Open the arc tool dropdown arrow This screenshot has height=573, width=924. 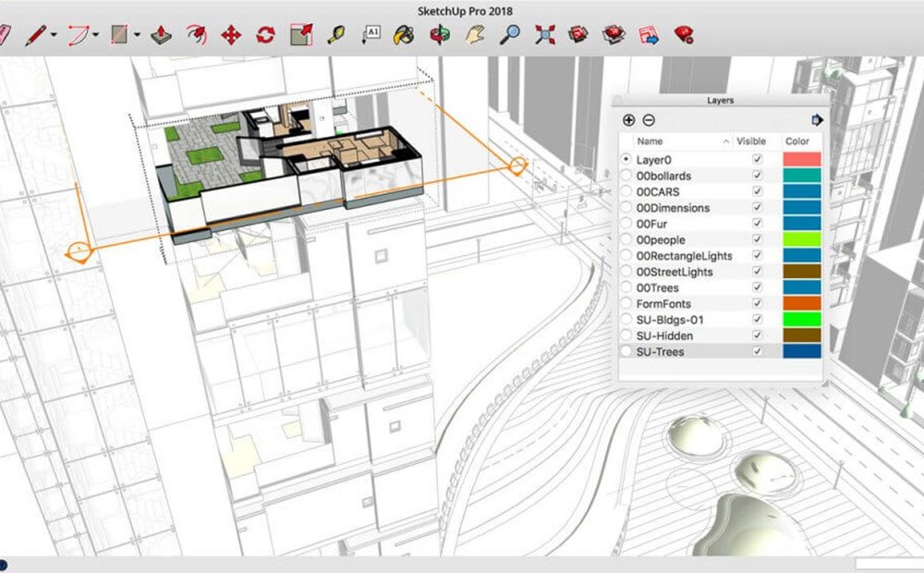(95, 36)
